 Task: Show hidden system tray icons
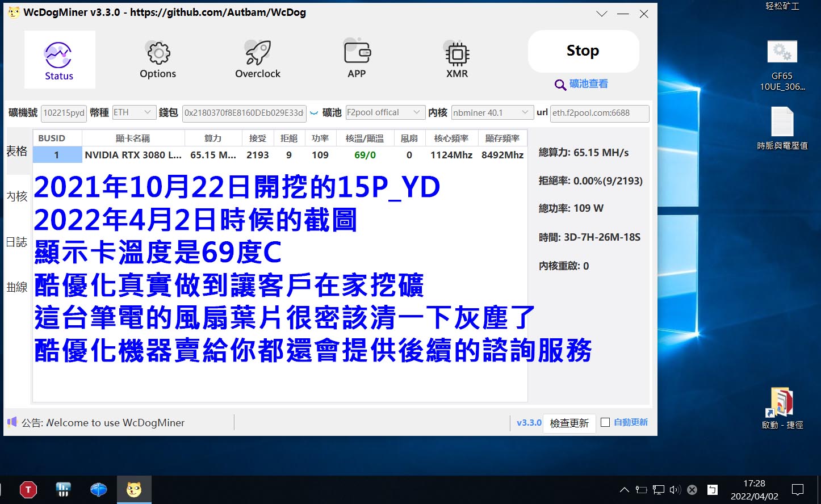tap(625, 489)
